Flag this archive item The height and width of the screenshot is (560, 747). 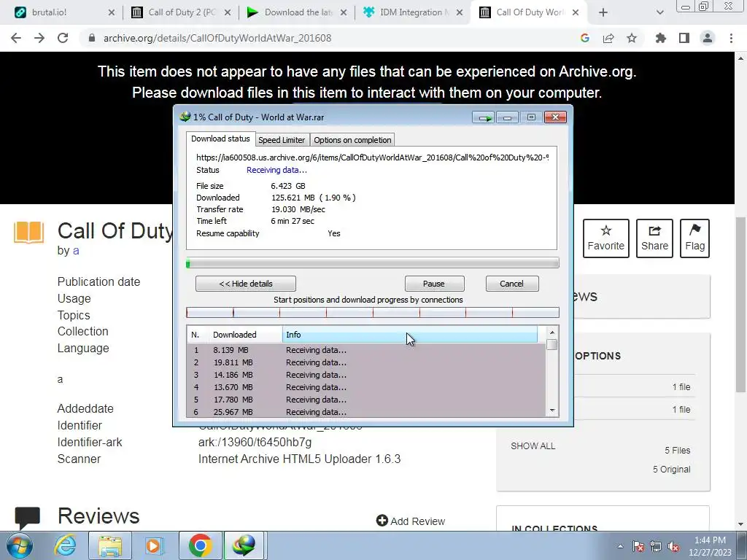695,238
